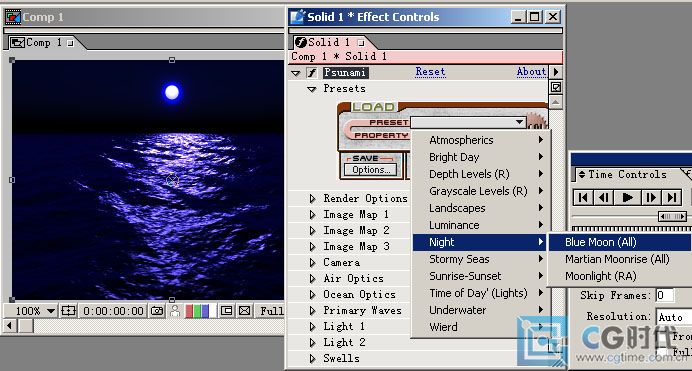Screen dimensions: 692x371
Task: Step back one frame in Time Controls
Action: pyautogui.click(x=604, y=198)
